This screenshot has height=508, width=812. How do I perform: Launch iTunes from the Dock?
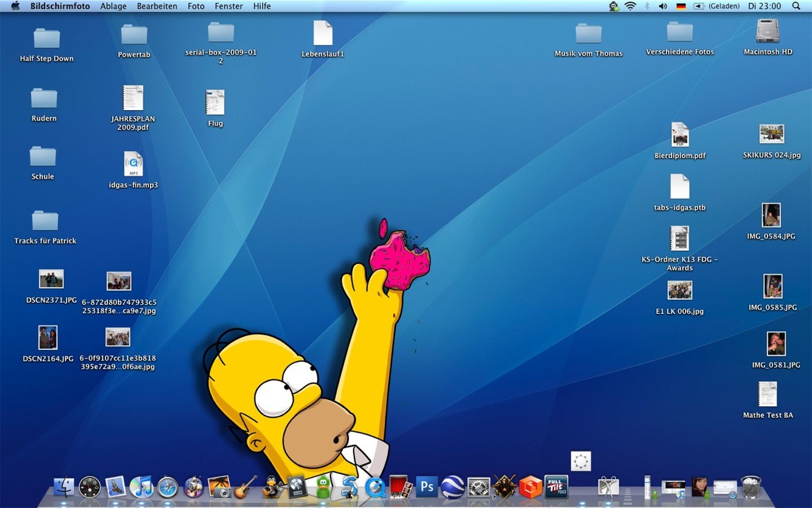[x=141, y=488]
